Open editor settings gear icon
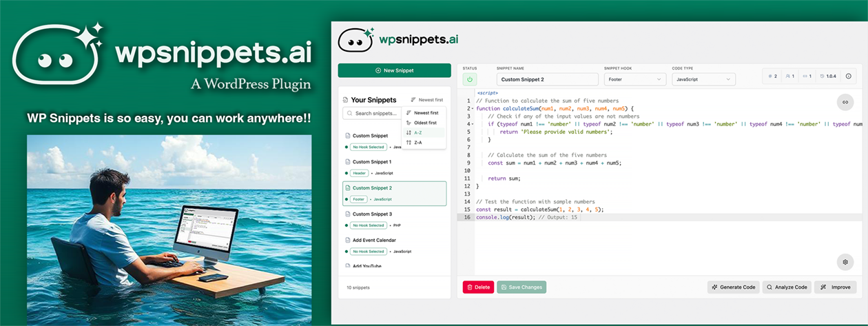The height and width of the screenshot is (326, 868). (845, 262)
